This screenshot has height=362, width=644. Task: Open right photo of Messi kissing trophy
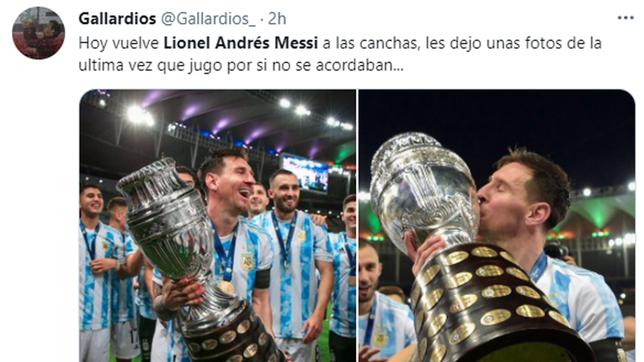(497, 226)
